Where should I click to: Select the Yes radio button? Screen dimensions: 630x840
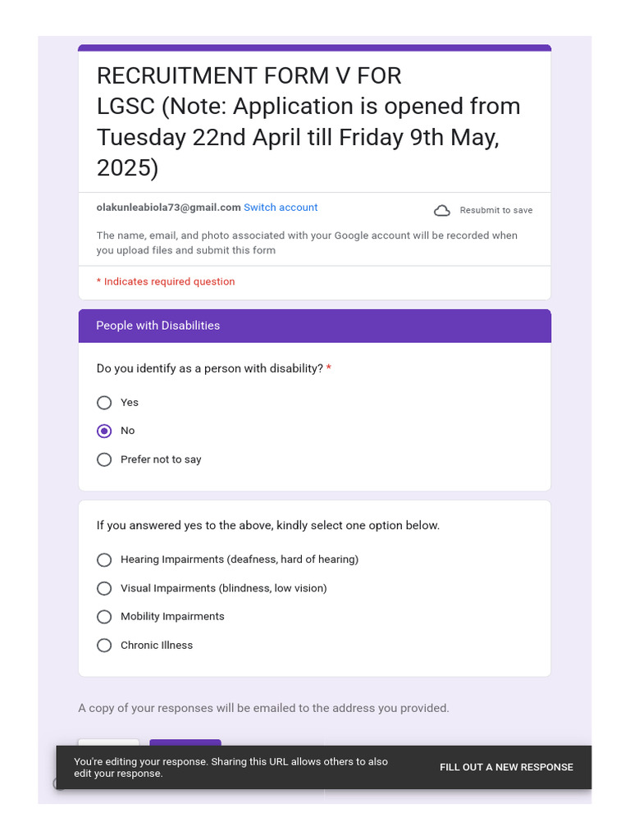[104, 403]
